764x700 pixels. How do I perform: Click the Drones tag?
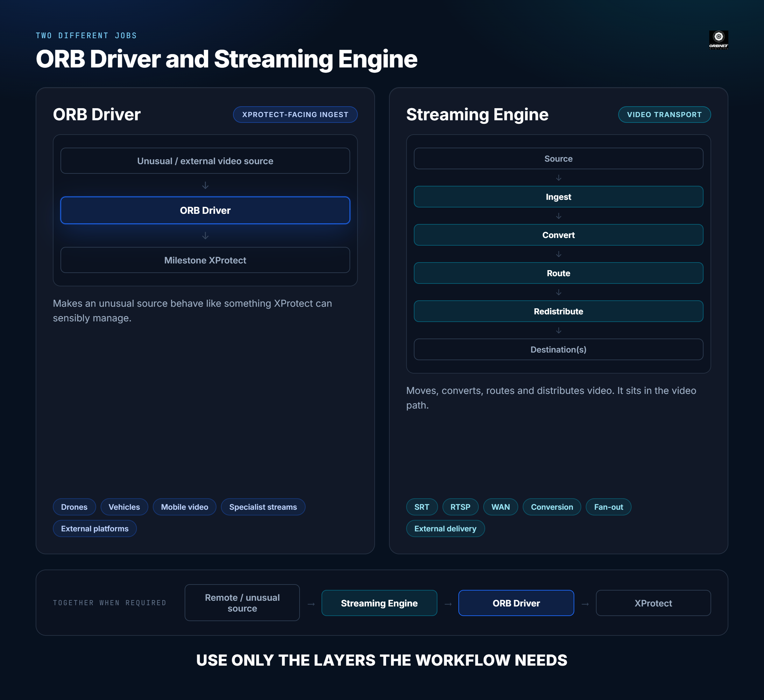74,507
